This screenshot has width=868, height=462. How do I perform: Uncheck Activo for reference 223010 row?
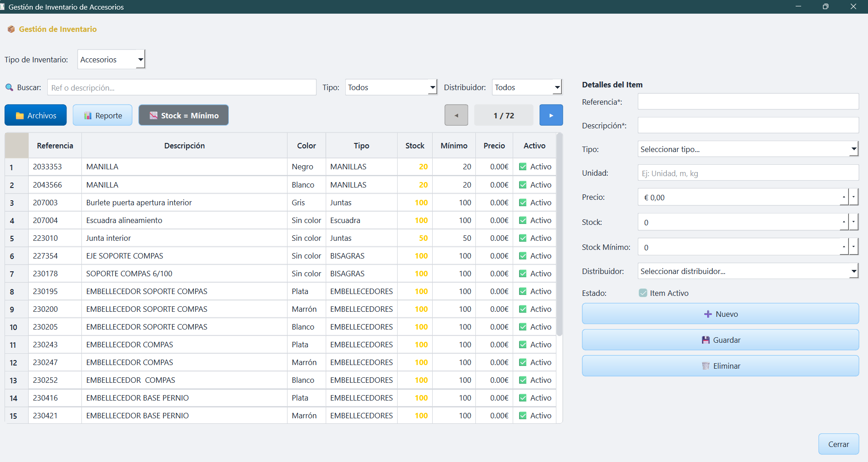pos(523,238)
